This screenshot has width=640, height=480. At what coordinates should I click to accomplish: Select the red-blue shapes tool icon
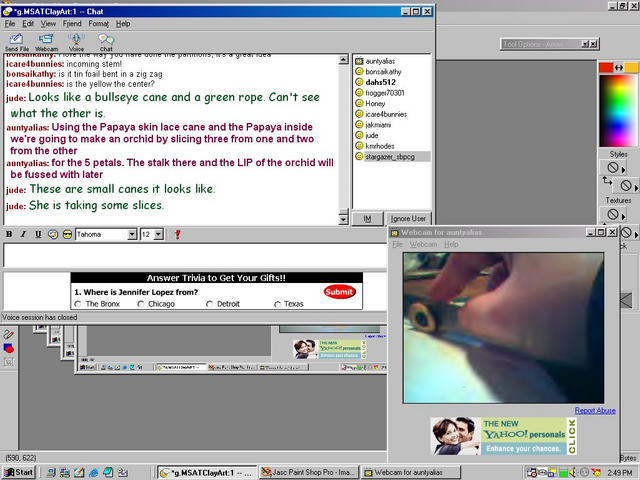pos(9,348)
